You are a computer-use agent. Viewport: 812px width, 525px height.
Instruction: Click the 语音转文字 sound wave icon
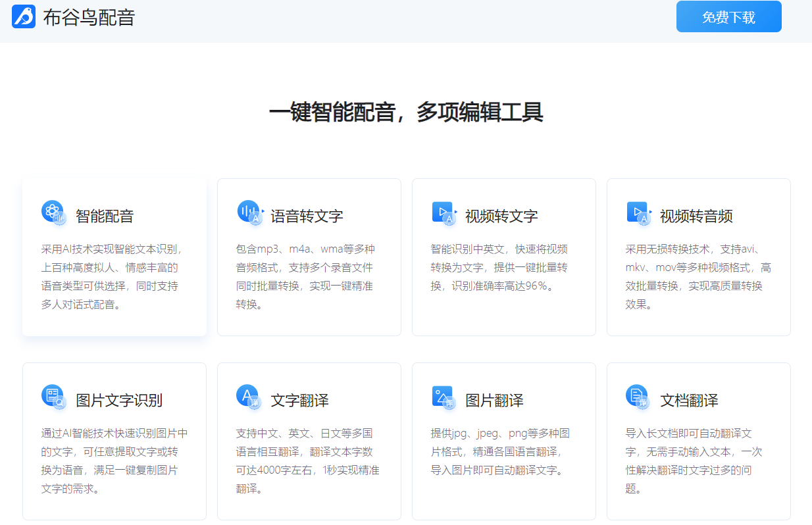point(250,213)
